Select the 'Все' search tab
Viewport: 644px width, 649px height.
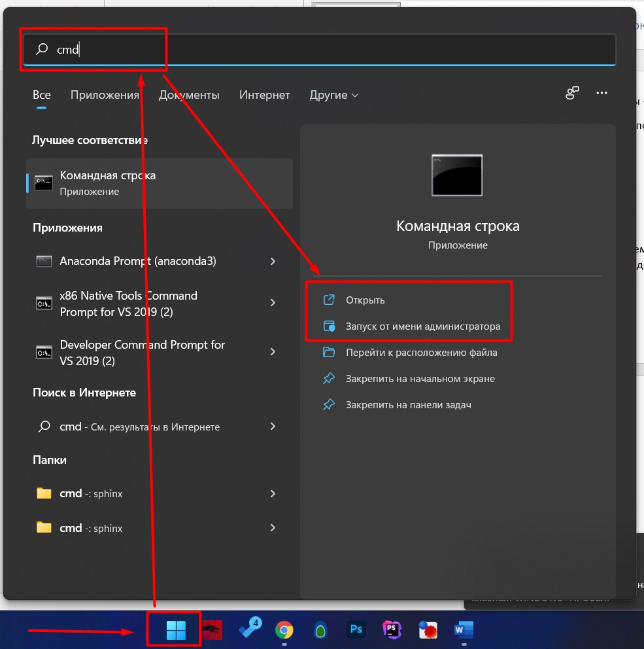[41, 96]
